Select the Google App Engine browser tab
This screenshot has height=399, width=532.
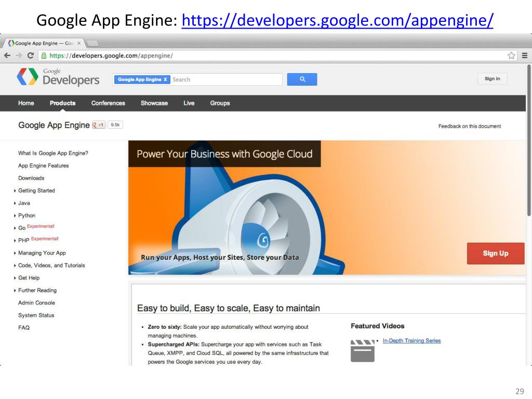point(44,43)
